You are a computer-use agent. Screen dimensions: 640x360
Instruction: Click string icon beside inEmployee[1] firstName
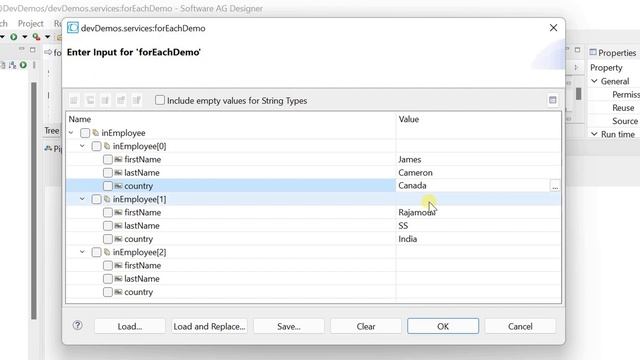(x=118, y=212)
